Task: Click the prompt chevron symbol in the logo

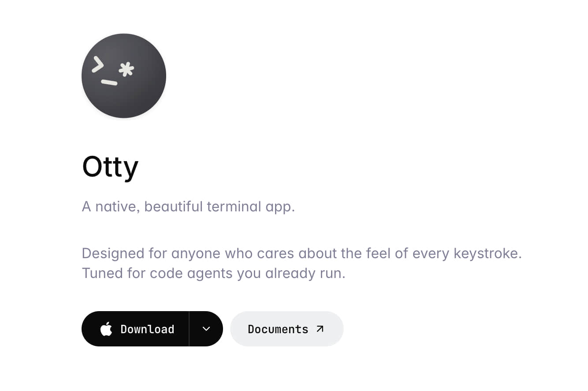Action: click(x=98, y=65)
